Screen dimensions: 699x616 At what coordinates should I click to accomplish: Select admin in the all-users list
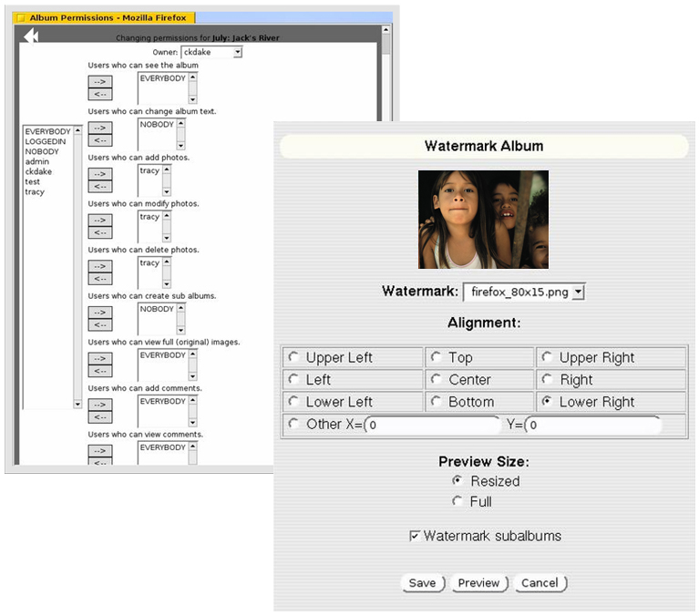[37, 162]
